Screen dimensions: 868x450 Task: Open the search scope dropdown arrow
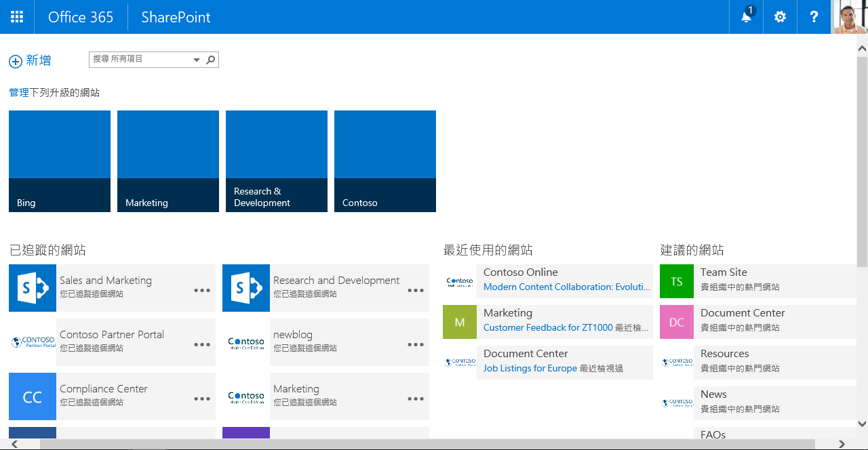coord(196,60)
